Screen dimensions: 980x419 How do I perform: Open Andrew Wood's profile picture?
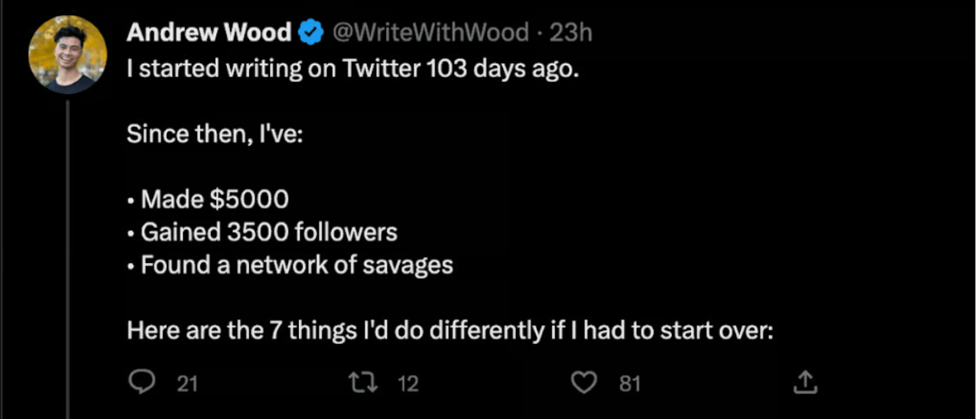[67, 56]
